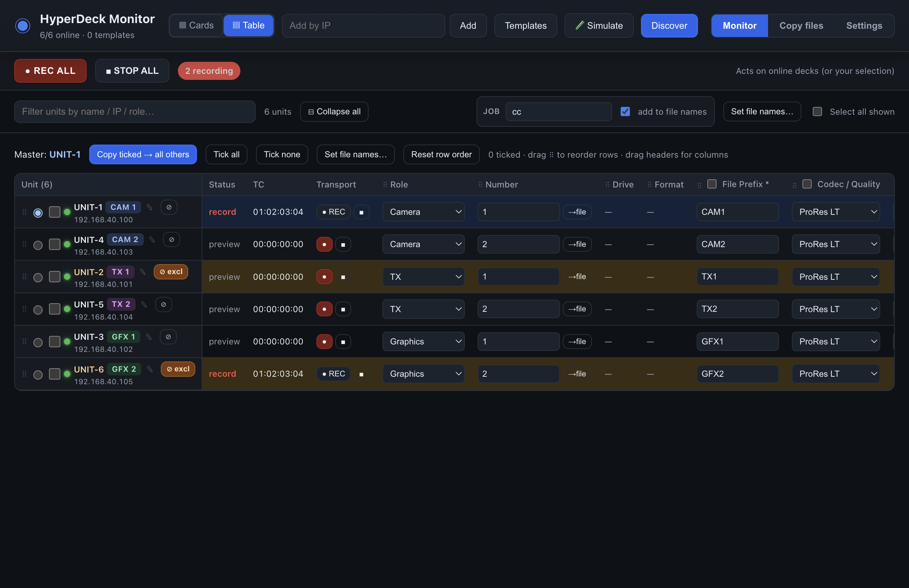Click record button on UNIT-4 row
909x588 pixels.
[324, 244]
